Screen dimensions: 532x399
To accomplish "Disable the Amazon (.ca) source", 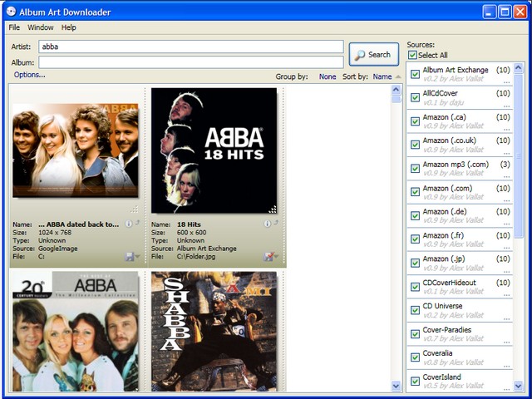I will tap(415, 121).
